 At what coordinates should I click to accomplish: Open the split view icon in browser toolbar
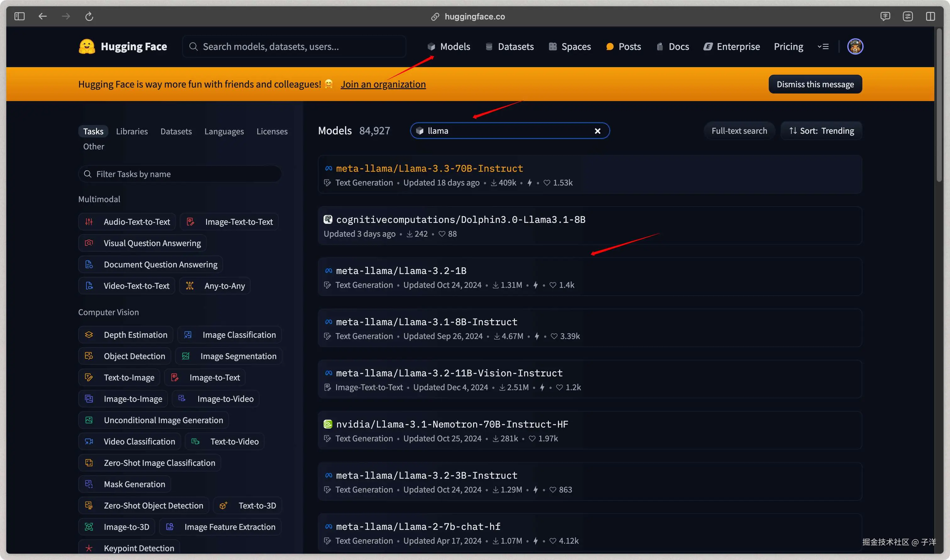[930, 16]
